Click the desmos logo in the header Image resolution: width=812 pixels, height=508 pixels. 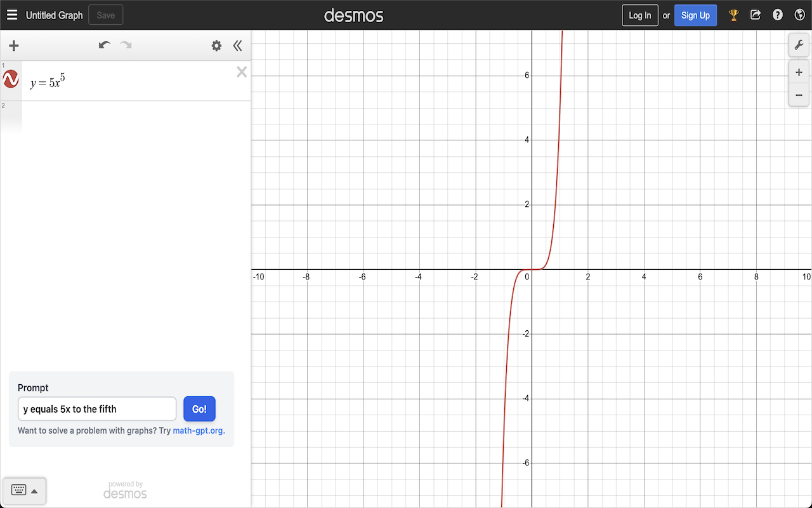click(x=353, y=15)
